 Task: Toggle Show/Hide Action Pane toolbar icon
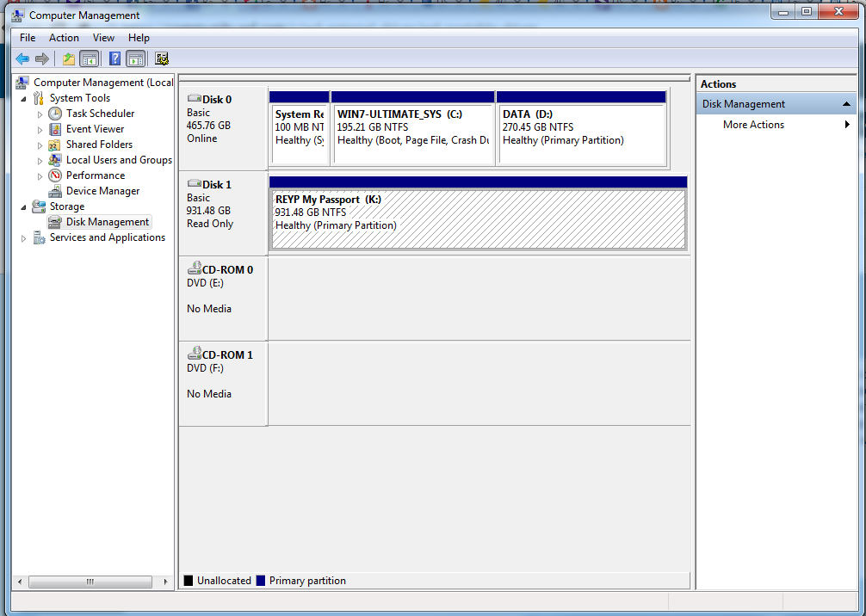(x=135, y=59)
